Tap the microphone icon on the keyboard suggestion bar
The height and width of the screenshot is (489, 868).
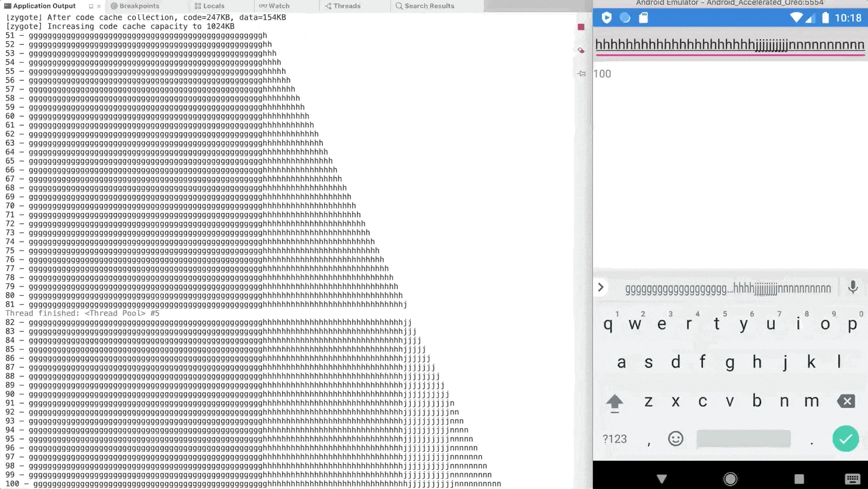coord(853,288)
